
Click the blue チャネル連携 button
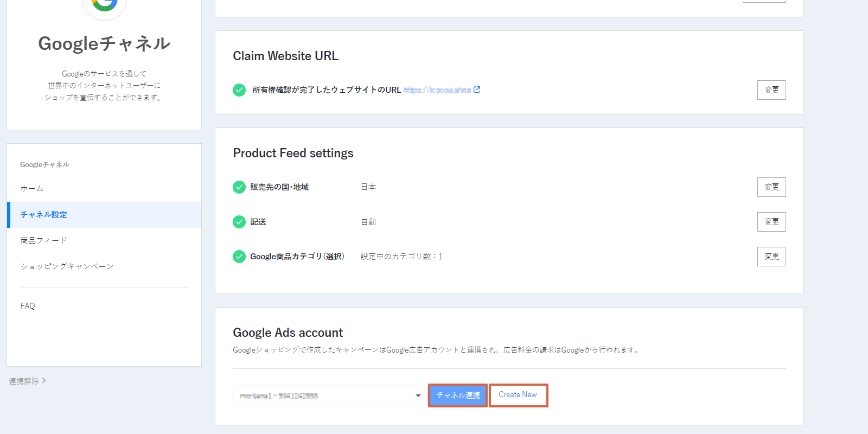[458, 395]
